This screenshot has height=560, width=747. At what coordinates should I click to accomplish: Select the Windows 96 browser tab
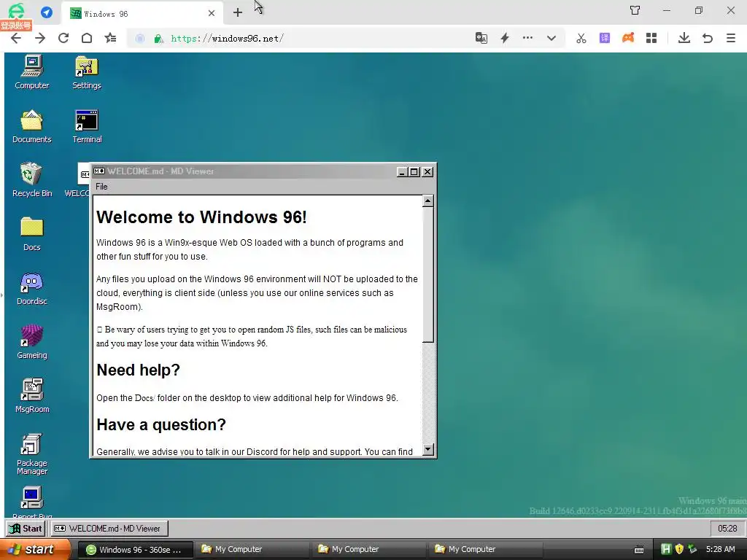(142, 13)
